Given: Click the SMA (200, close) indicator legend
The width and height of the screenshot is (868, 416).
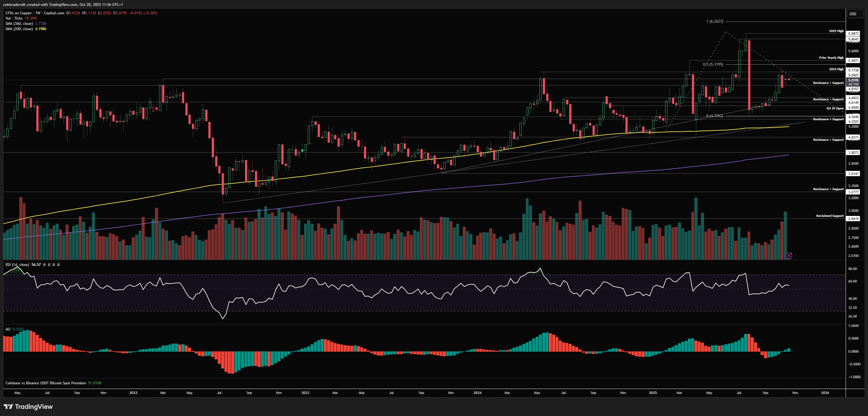Looking at the screenshot, I should [x=19, y=29].
